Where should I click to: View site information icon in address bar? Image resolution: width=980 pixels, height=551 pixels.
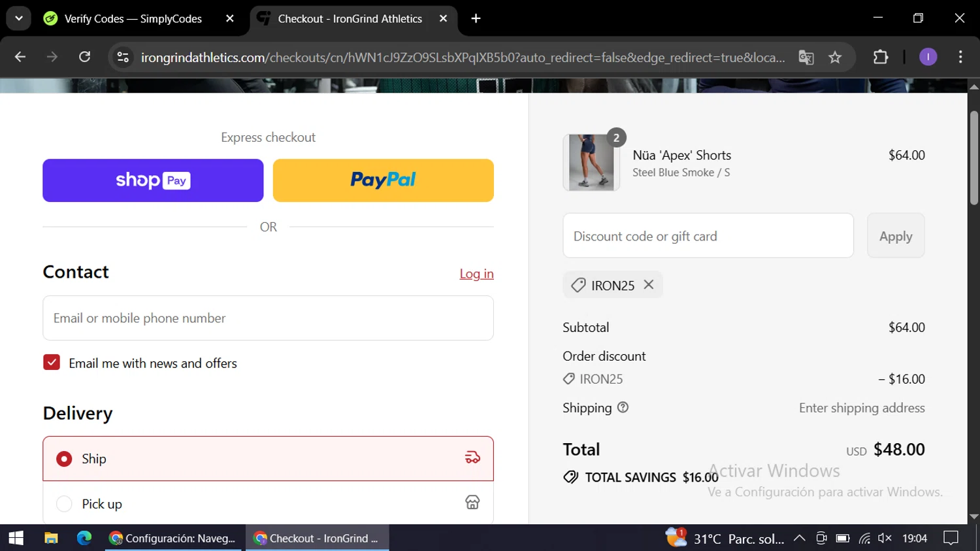pos(123,58)
